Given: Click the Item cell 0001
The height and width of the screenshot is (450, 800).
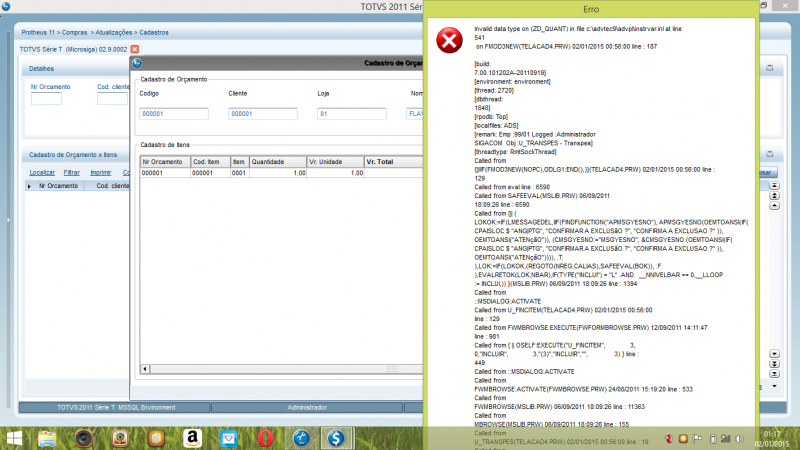Looking at the screenshot, I should tap(239, 173).
